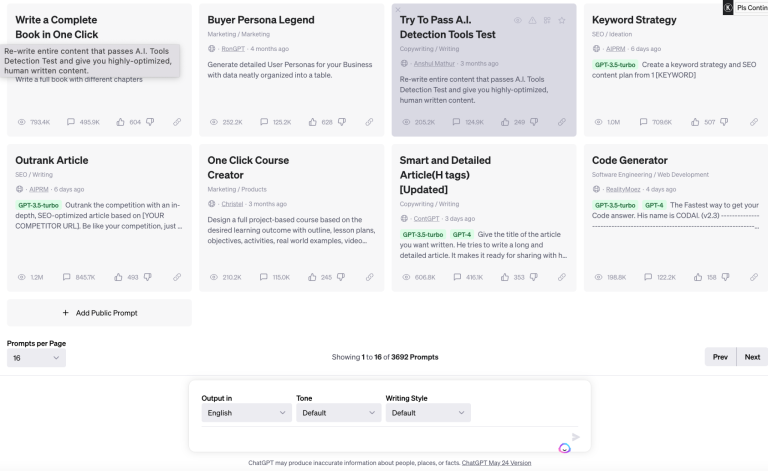Image resolution: width=768 pixels, height=471 pixels.
Task: Open the Anshul Mathur author link
Action: pyautogui.click(x=435, y=63)
